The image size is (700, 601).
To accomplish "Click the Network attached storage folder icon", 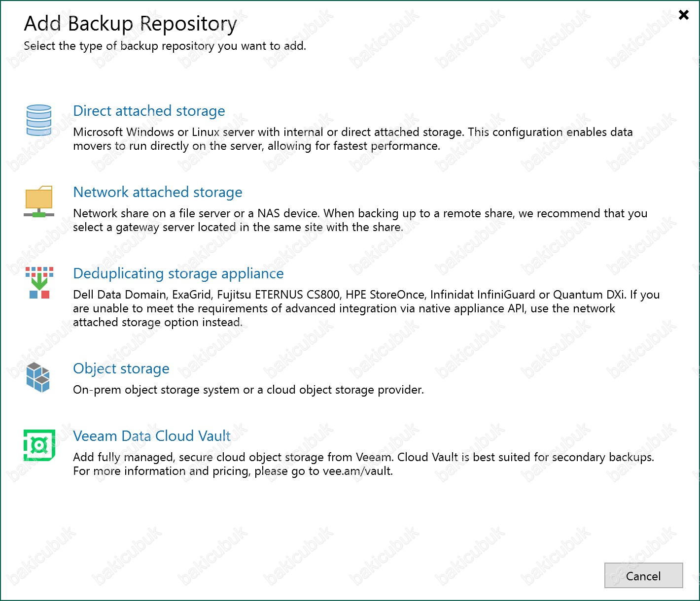I will (39, 201).
